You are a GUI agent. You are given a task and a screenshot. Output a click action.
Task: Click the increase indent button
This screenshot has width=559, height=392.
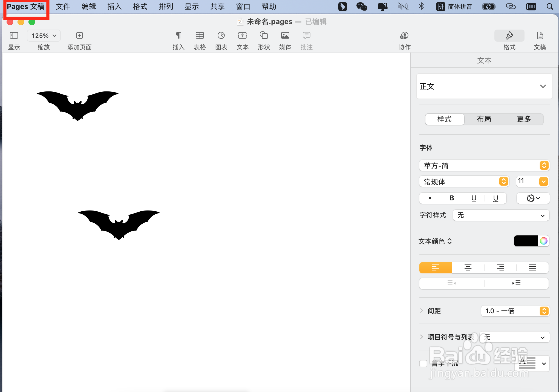click(x=516, y=283)
